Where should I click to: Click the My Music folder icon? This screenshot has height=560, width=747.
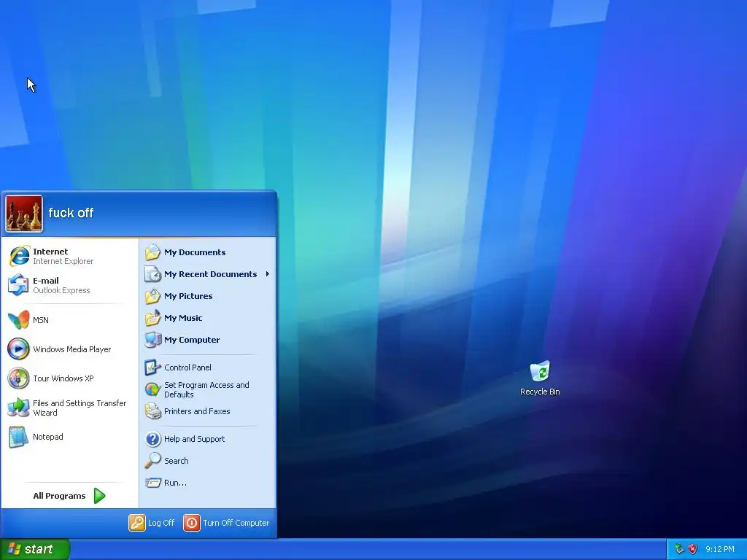153,318
